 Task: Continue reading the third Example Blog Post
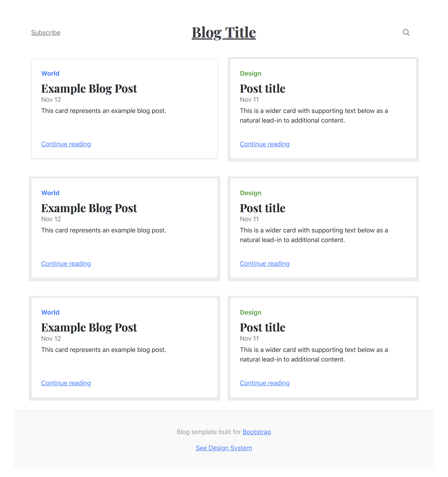(66, 383)
